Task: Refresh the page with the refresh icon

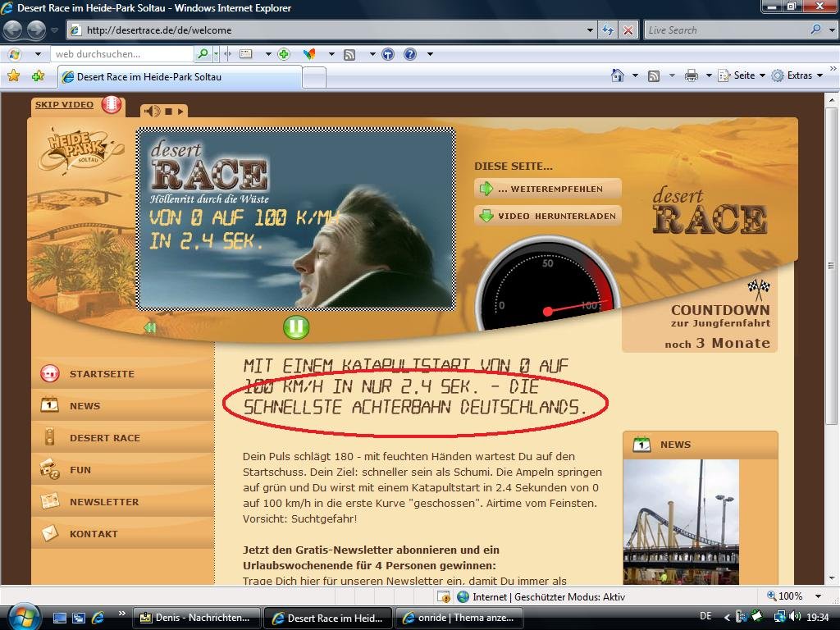Action: click(608, 30)
